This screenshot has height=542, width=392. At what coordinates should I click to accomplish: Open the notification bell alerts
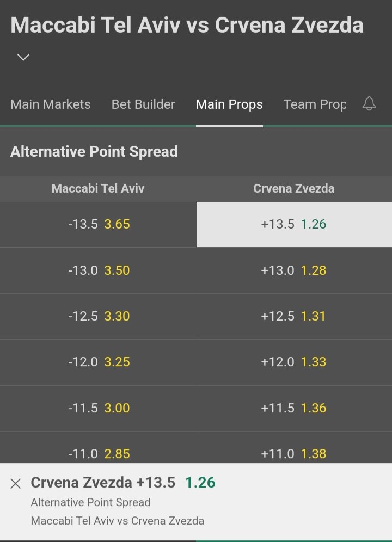(x=369, y=103)
